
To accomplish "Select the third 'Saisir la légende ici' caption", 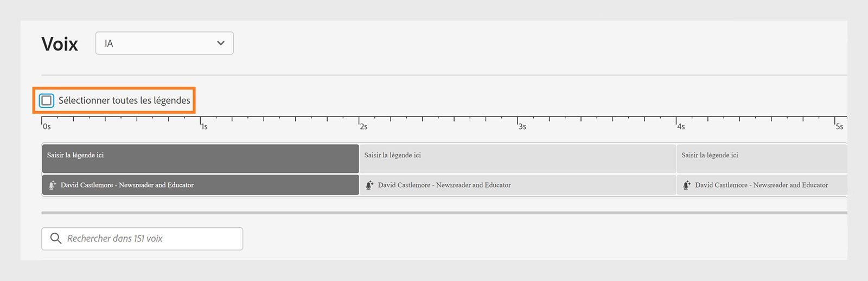I will 762,158.
